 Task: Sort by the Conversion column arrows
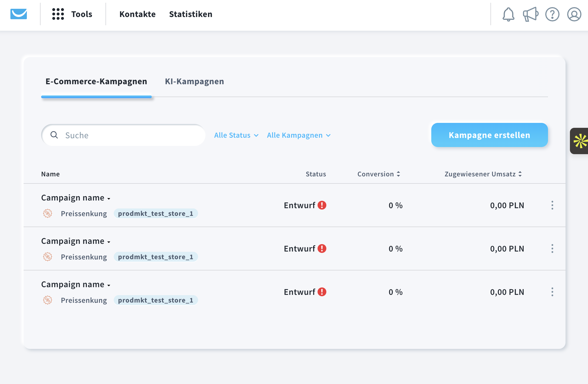pyautogui.click(x=398, y=174)
